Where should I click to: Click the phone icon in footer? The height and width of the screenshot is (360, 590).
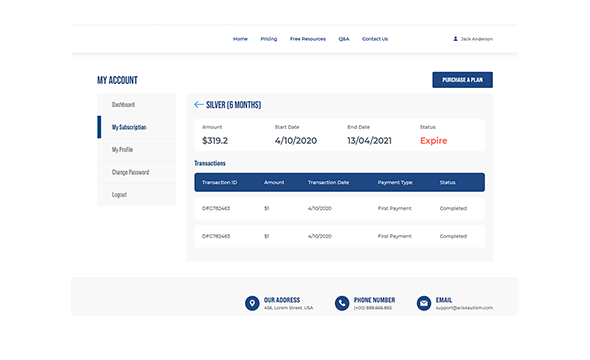[342, 303]
